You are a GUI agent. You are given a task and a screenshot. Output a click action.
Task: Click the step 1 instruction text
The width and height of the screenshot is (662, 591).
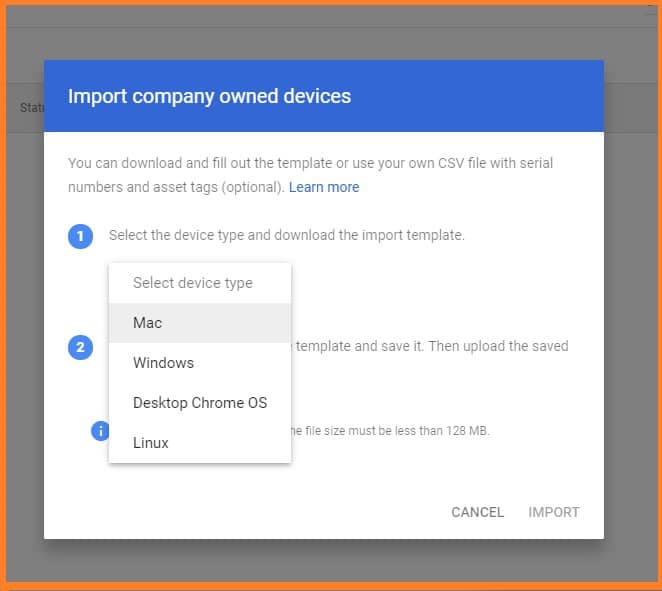pyautogui.click(x=287, y=236)
